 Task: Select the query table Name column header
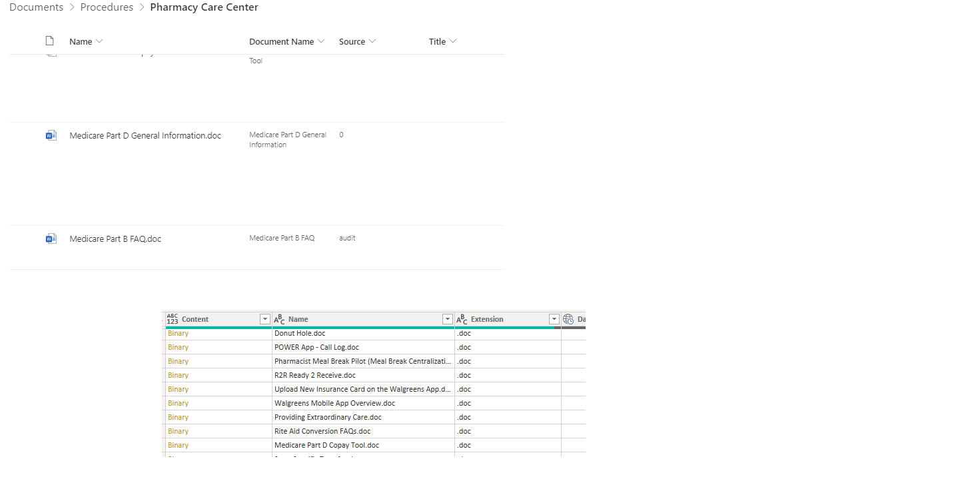click(363, 319)
